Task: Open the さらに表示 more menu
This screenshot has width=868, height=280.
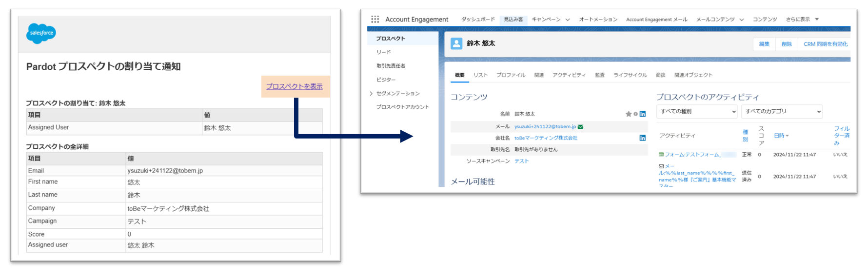Action: [x=802, y=20]
